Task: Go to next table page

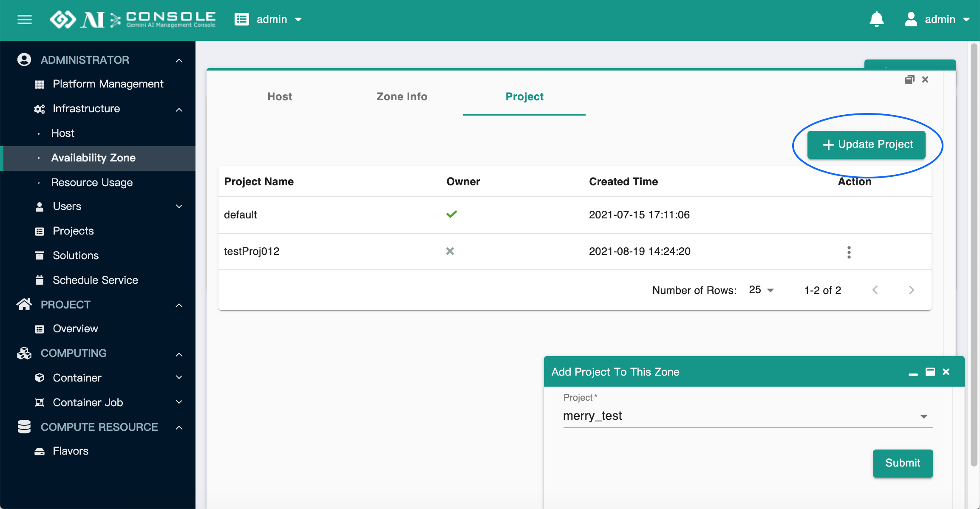Action: [912, 290]
